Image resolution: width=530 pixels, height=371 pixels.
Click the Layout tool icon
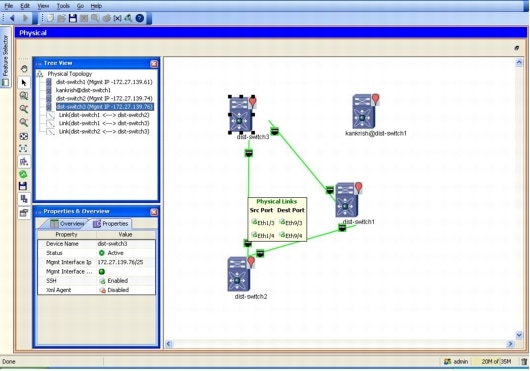[24, 162]
